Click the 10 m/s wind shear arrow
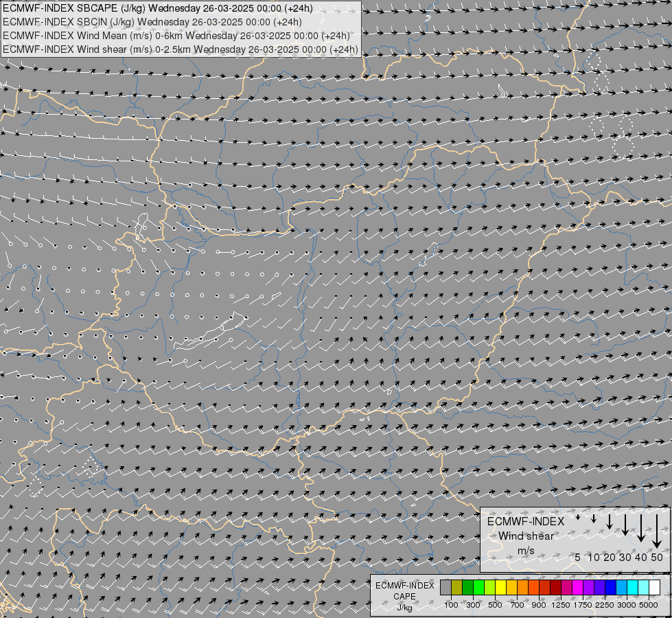The height and width of the screenshot is (618, 672). tap(594, 519)
